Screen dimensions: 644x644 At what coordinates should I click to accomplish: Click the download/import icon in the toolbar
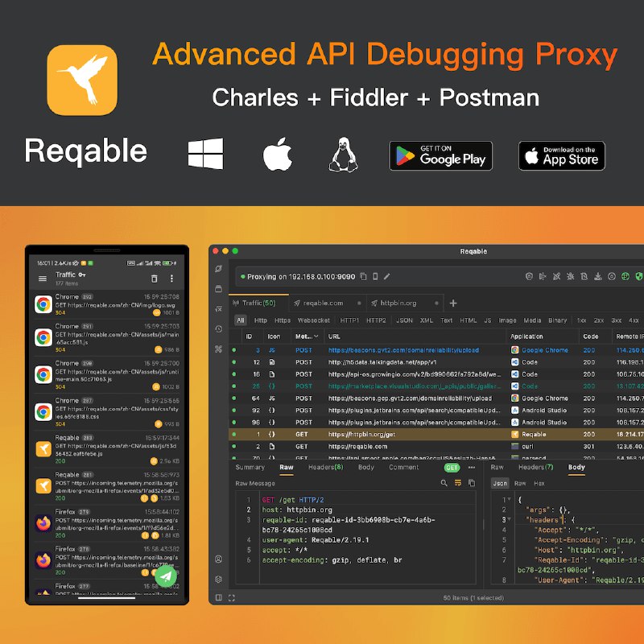point(597,276)
